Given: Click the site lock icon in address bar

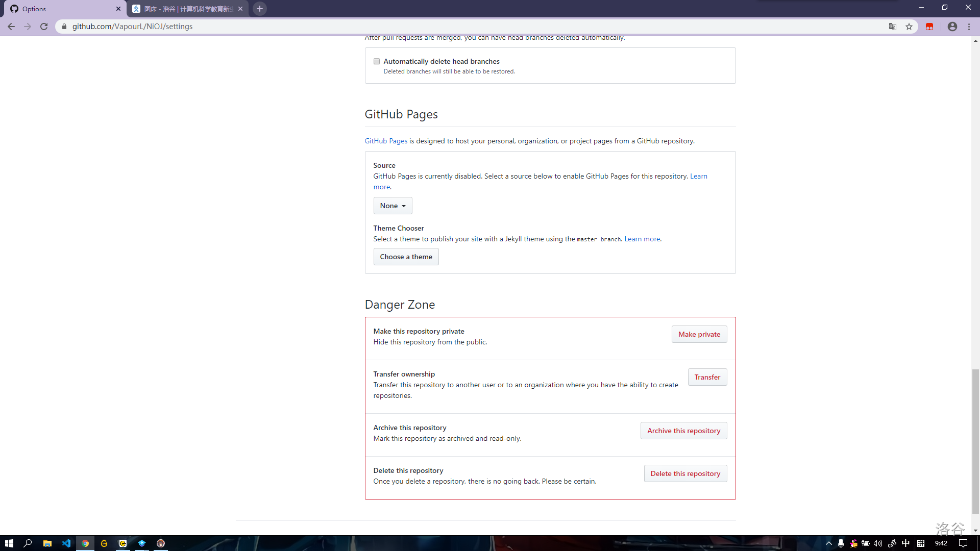Looking at the screenshot, I should 64,27.
